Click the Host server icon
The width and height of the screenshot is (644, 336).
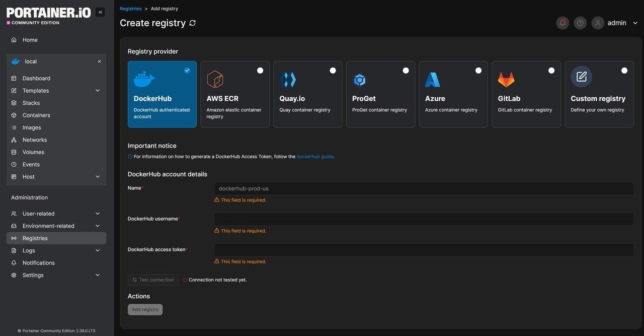(x=14, y=177)
